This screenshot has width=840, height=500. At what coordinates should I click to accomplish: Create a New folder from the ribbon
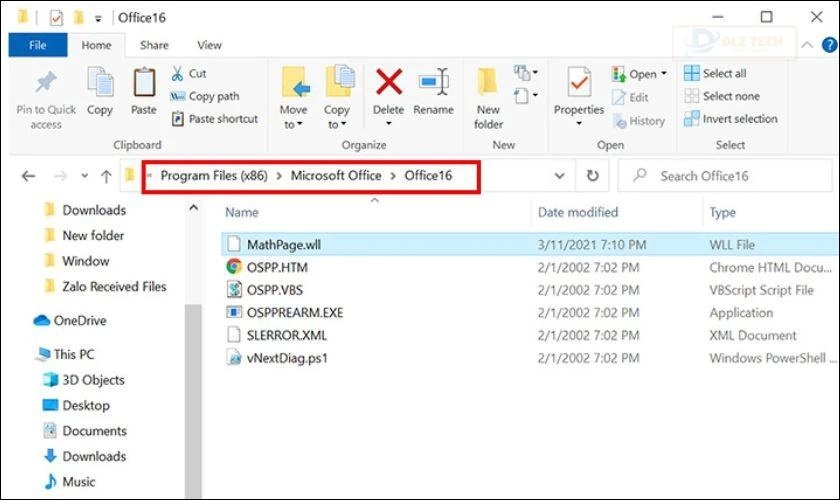coord(488,99)
